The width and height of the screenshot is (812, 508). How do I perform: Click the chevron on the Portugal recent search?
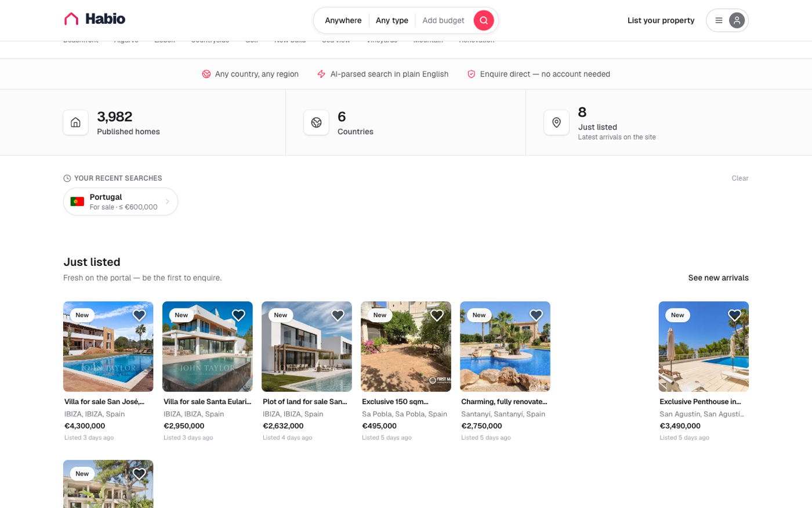coord(168,201)
